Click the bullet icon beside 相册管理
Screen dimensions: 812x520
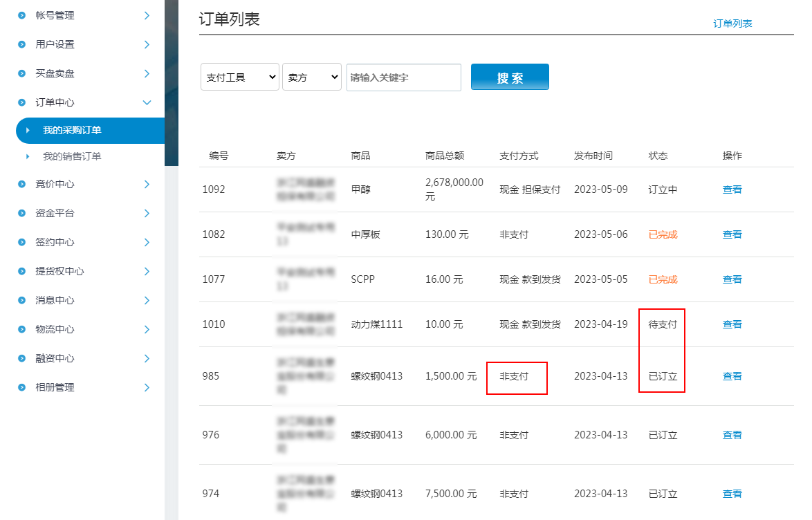tap(22, 387)
